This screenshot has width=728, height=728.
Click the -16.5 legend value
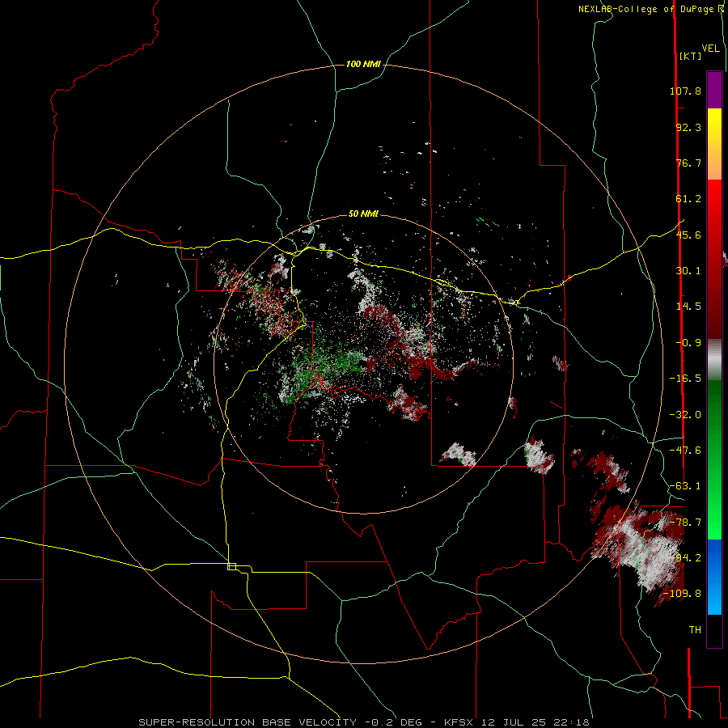tap(685, 379)
